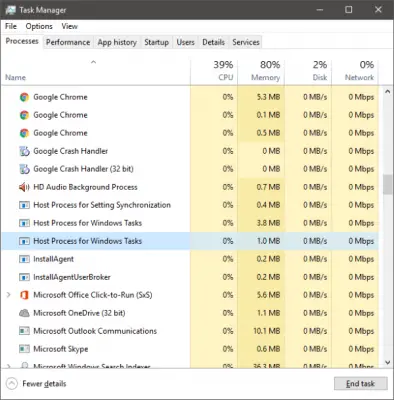The image size is (394, 400).
Task: Click the 0.4 MB memory value
Action: coord(268,205)
